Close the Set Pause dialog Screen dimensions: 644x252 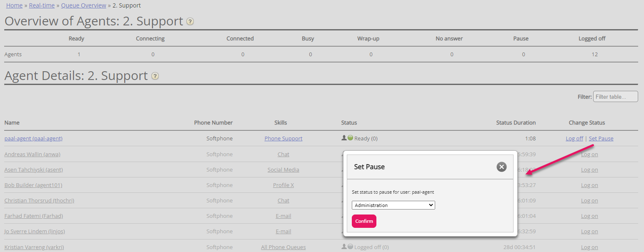coord(501,167)
